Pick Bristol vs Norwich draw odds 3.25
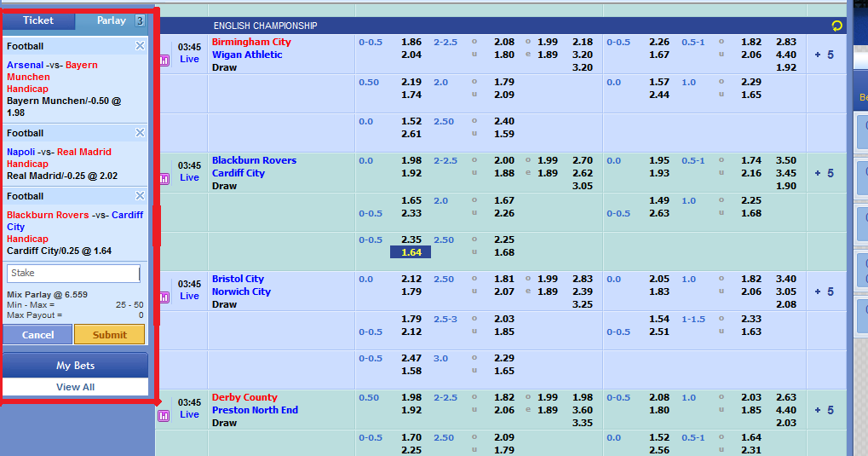 pyautogui.click(x=583, y=305)
